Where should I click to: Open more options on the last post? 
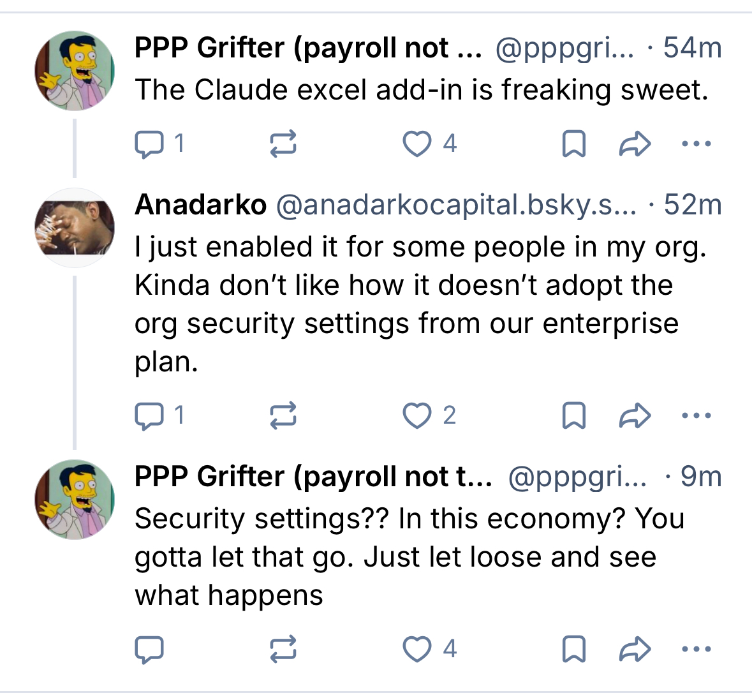696,649
